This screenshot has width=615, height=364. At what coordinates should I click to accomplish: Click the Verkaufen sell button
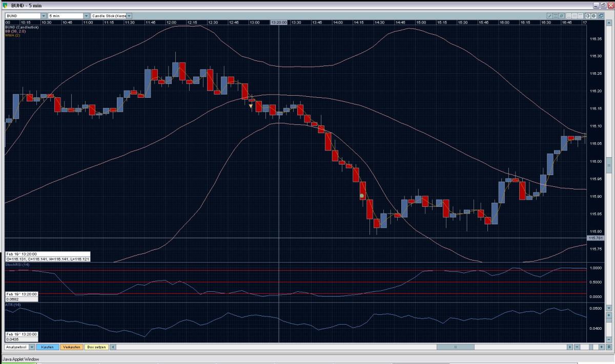pos(71,347)
